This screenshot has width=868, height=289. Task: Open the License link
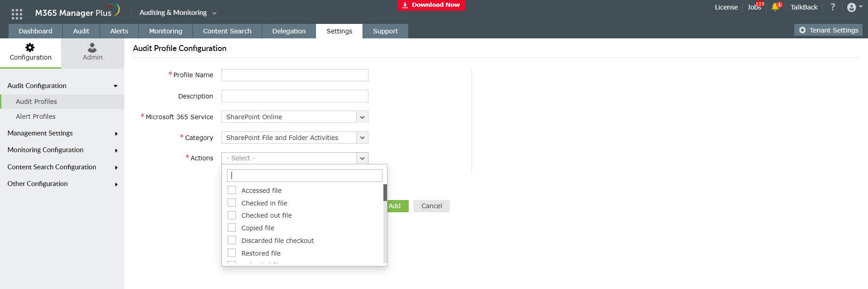pyautogui.click(x=726, y=7)
